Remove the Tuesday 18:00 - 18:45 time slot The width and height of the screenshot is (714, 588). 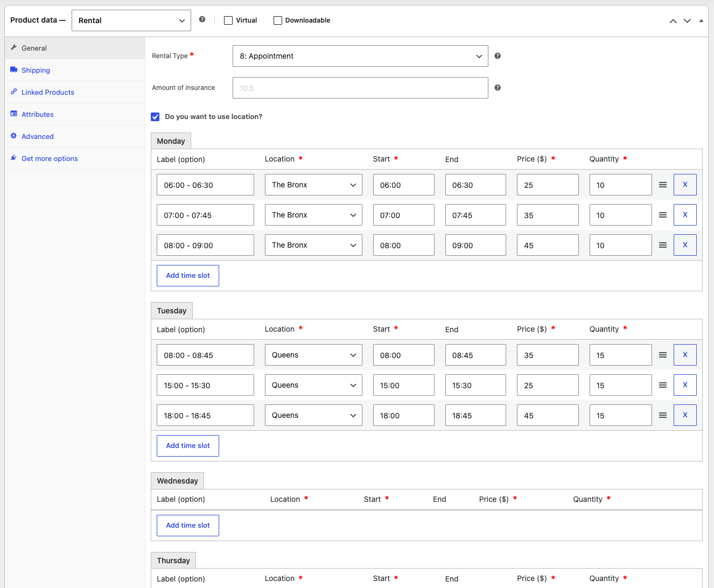685,415
